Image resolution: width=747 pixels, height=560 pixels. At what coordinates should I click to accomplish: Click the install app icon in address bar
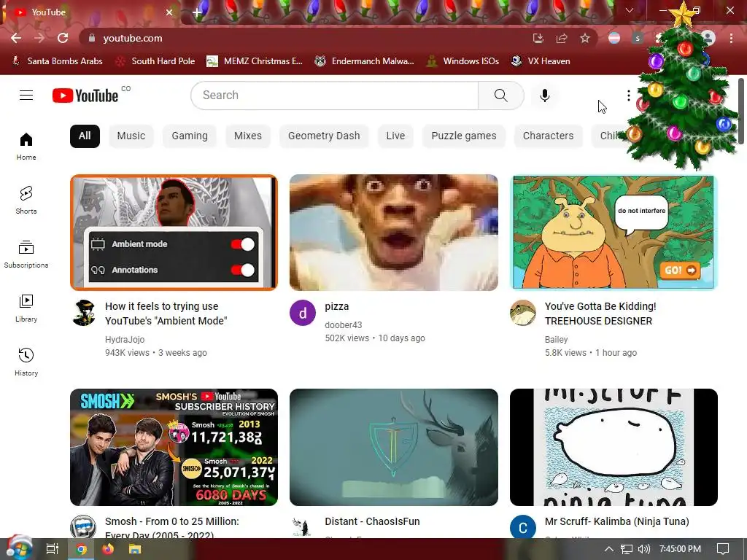pyautogui.click(x=538, y=38)
